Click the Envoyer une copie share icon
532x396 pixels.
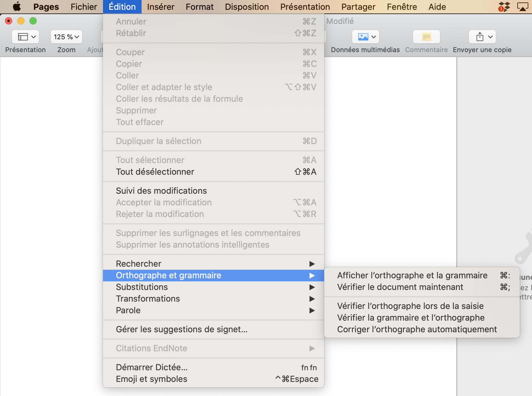tap(482, 37)
